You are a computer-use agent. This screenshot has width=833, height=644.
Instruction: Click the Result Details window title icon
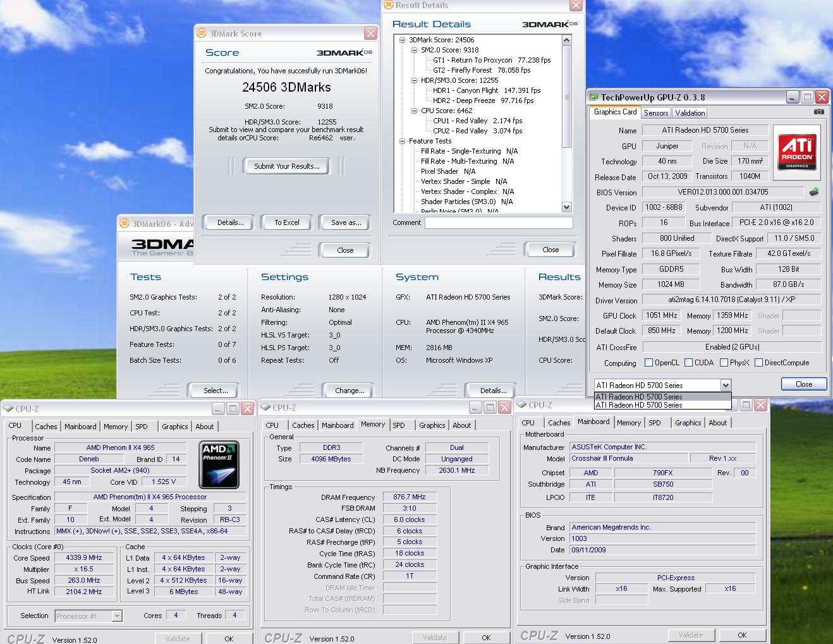[387, 5]
